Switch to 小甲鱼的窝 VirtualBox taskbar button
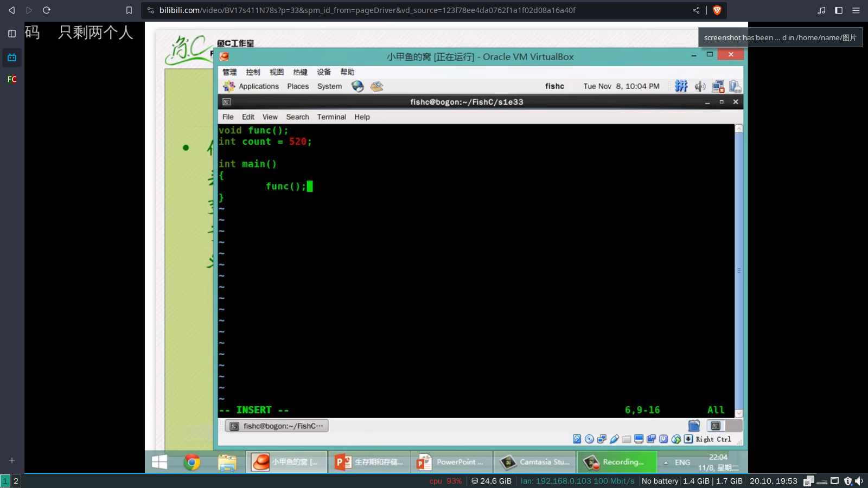This screenshot has height=488, width=868. (287, 462)
